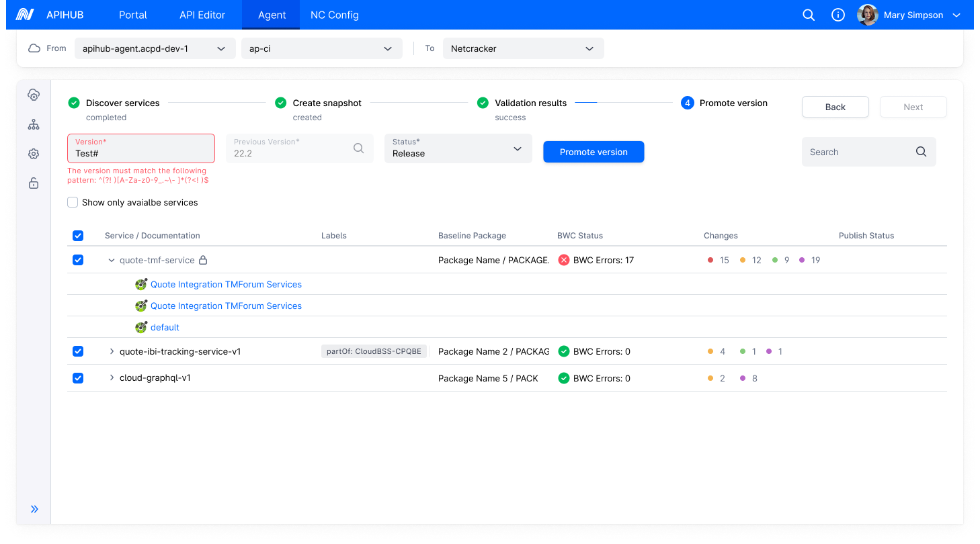Open the unlock padlock icon in sidebar
980x544 pixels.
(x=34, y=183)
